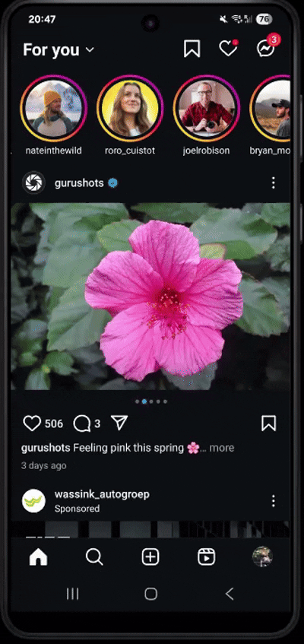Open Search tab in bottom bar
The width and height of the screenshot is (304, 644).
pyautogui.click(x=94, y=557)
